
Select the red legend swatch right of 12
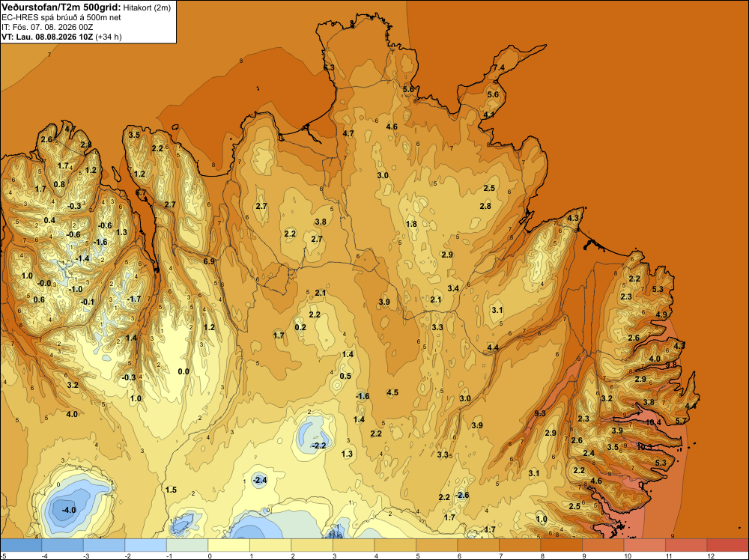pos(727,545)
